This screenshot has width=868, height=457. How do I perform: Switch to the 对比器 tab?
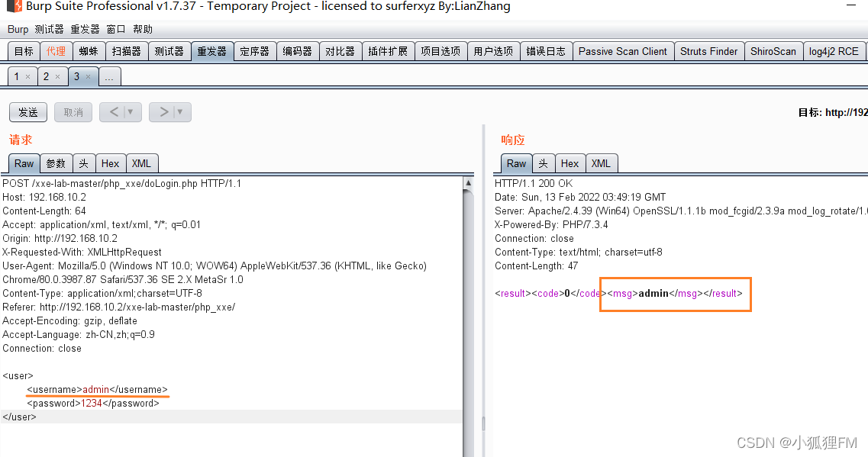coord(340,51)
